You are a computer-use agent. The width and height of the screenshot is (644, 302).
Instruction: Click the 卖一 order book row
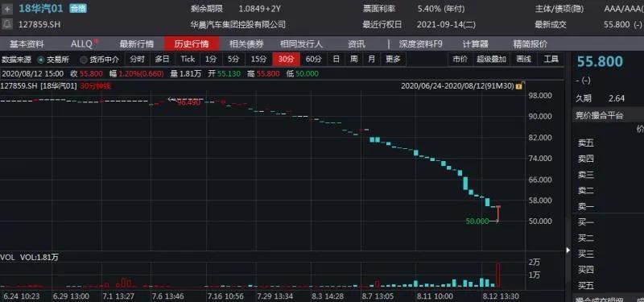coord(609,207)
